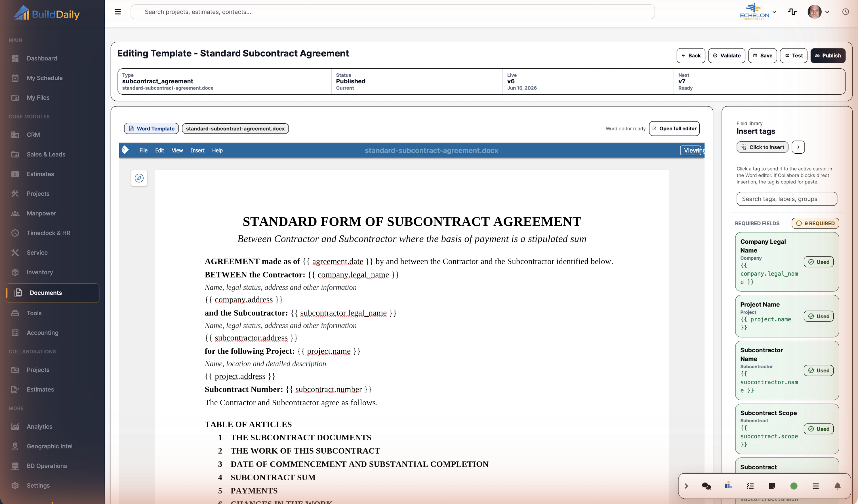The width and height of the screenshot is (858, 504).
Task: Insert the Subcontract Scope tag card
Action: [787, 429]
